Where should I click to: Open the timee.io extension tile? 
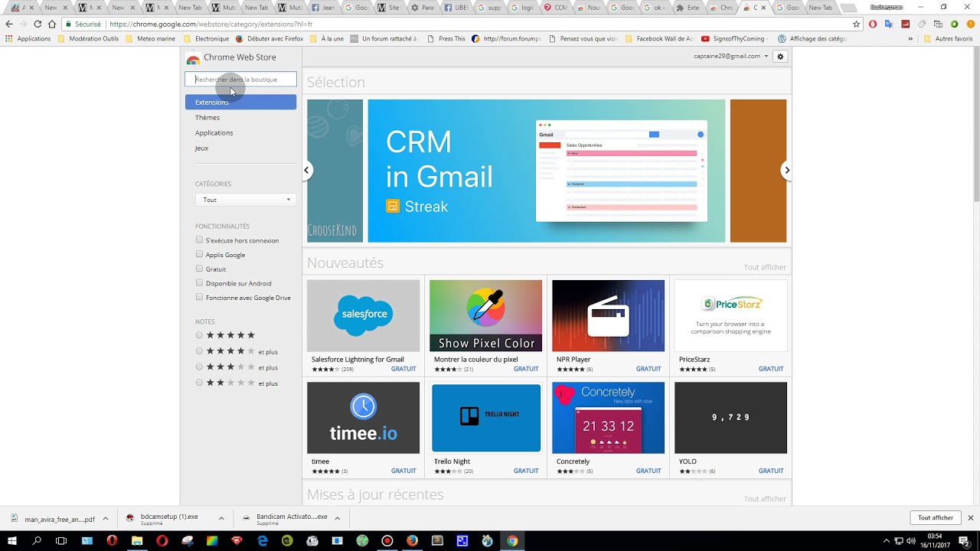click(x=363, y=429)
